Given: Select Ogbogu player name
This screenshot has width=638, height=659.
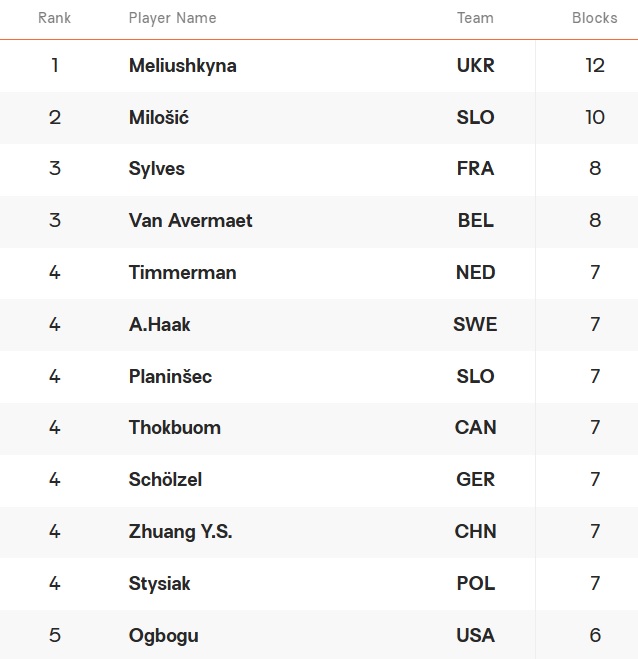Looking at the screenshot, I should (x=163, y=636).
